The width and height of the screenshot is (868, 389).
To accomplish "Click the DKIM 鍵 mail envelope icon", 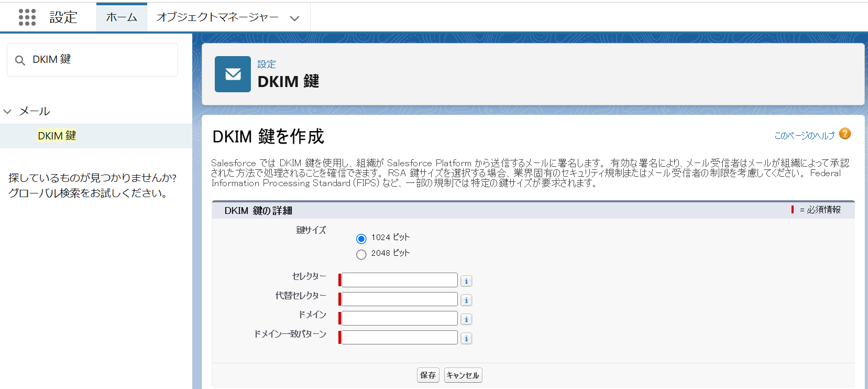I will click(x=233, y=74).
